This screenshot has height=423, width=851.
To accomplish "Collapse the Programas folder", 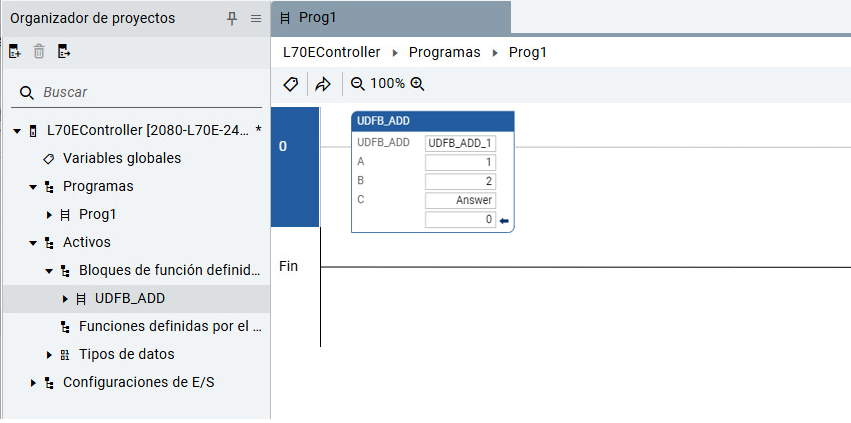I will click(x=33, y=187).
